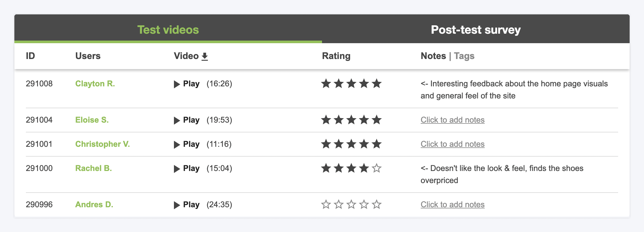Start Christopher V.'s video playback
This screenshot has height=232, width=644.
[x=187, y=144]
